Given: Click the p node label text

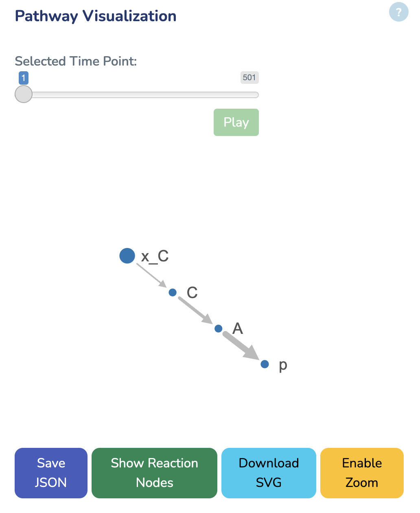Looking at the screenshot, I should 282,365.
